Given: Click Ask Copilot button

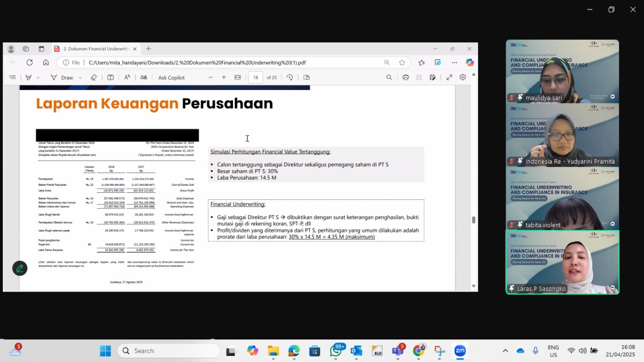Looking at the screenshot, I should (x=172, y=78).
